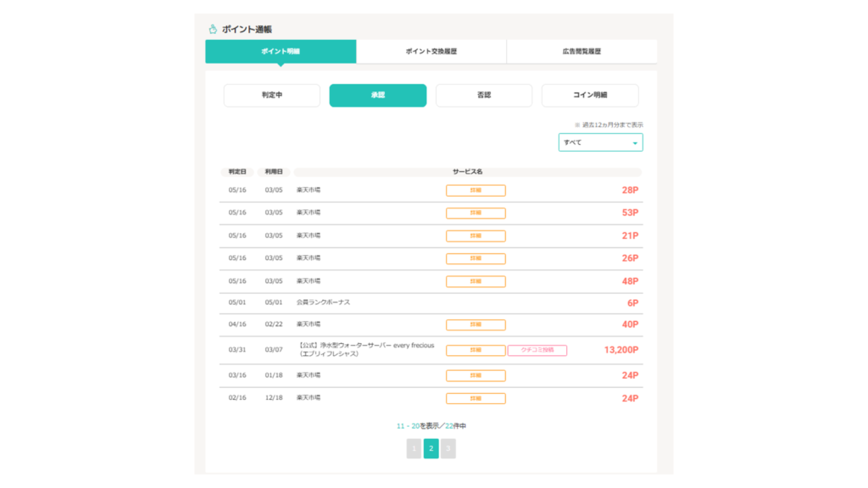868x488 pixels.
Task: Expand the すべて dropdown filter
Action: pyautogui.click(x=599, y=142)
